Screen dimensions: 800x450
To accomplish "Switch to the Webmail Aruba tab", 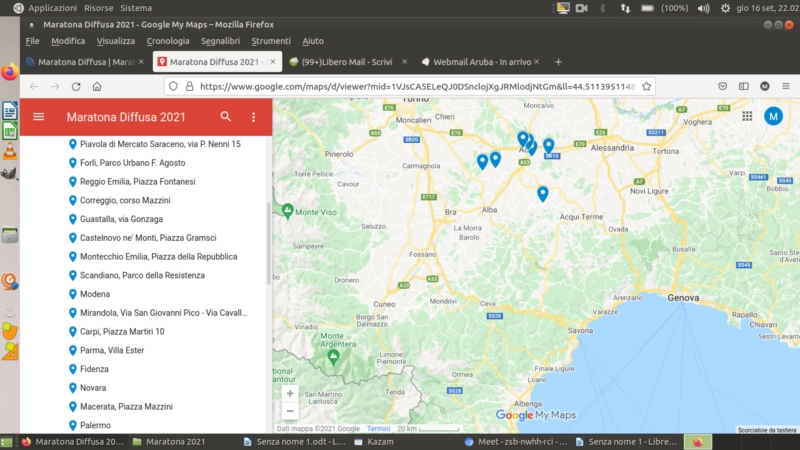I will click(482, 62).
